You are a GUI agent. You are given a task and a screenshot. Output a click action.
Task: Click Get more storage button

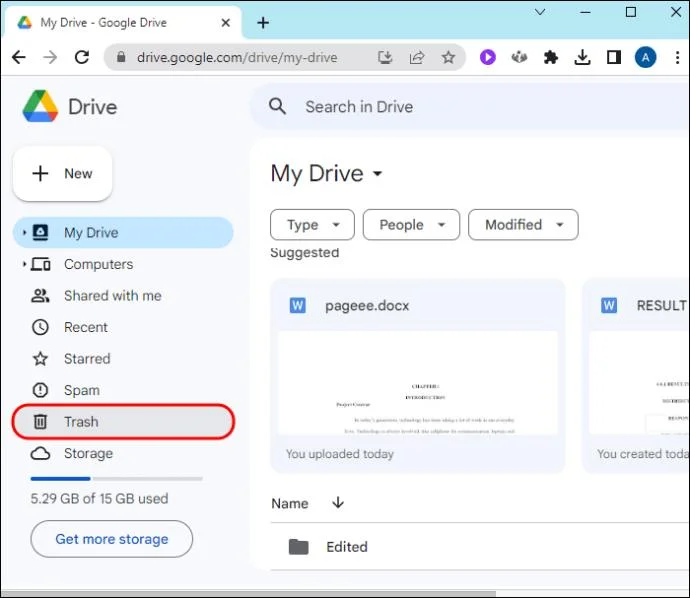(x=111, y=539)
